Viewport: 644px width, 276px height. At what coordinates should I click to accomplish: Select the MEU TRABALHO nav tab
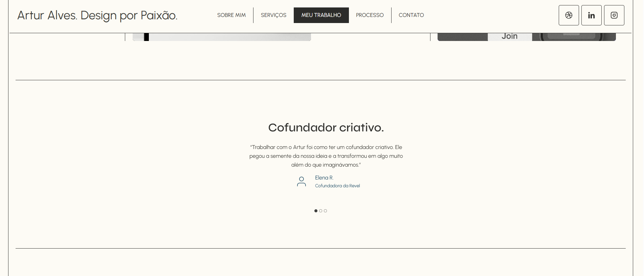point(321,15)
